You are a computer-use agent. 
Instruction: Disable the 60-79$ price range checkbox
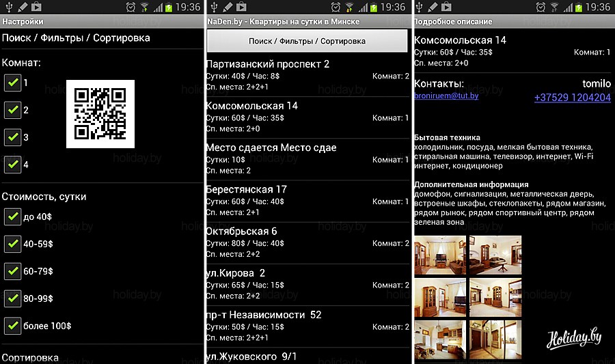(12, 271)
